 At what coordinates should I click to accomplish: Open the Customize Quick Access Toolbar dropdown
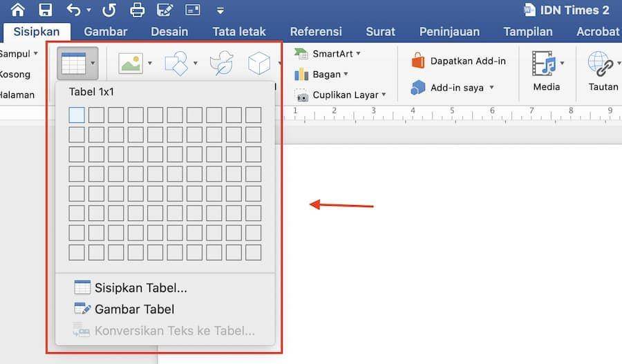(x=220, y=11)
